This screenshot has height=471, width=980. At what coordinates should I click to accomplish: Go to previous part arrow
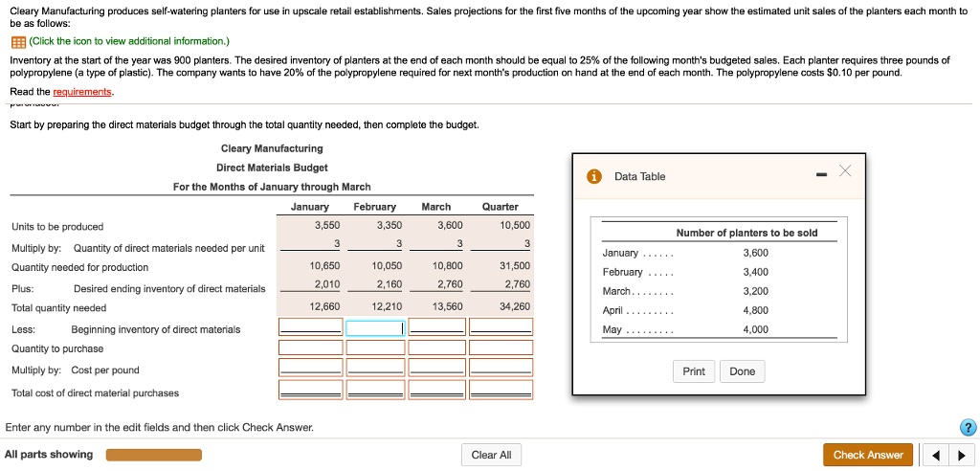[x=935, y=456]
